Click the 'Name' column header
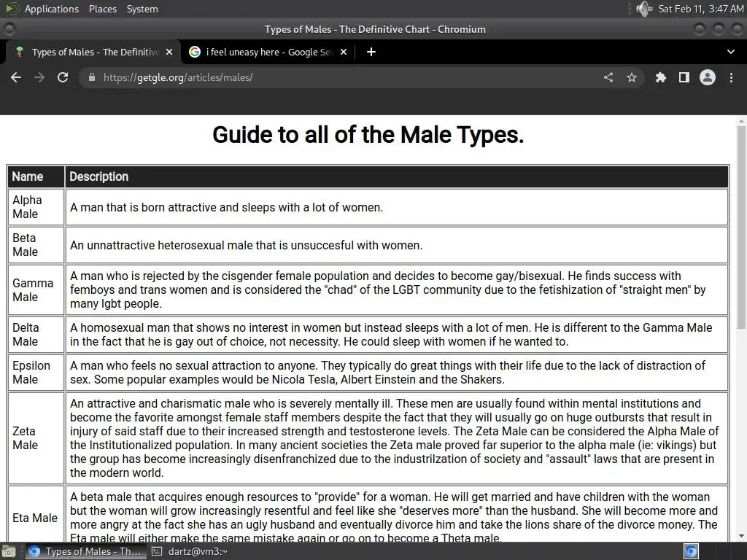This screenshot has width=747, height=560. [36, 176]
